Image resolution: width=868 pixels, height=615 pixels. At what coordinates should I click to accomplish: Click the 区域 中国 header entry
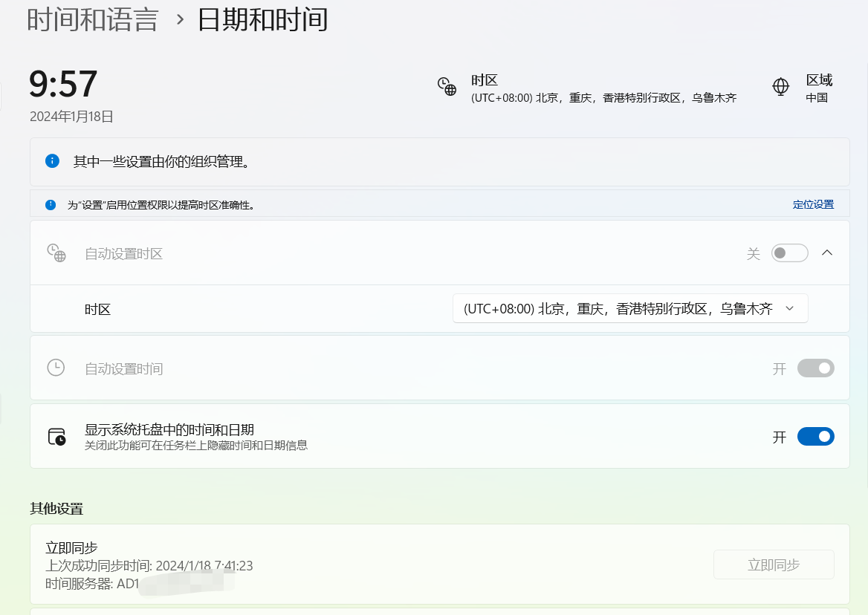coord(817,88)
